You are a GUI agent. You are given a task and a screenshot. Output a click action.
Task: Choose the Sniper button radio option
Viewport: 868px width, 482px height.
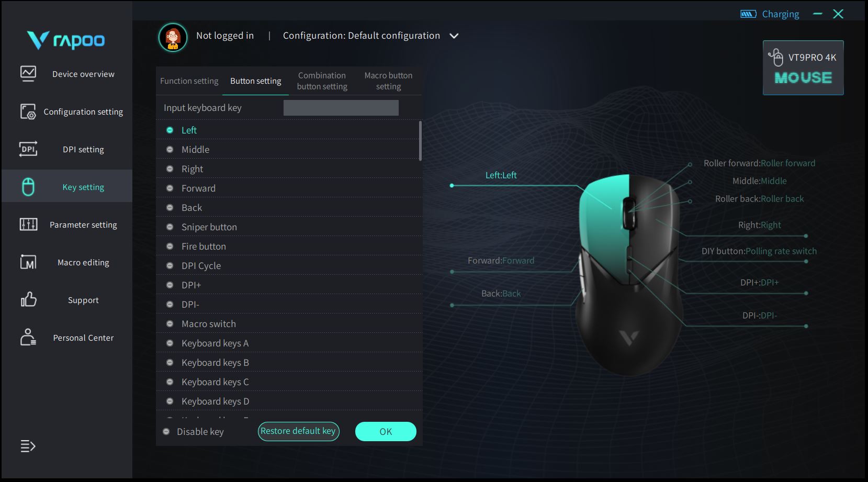[170, 227]
